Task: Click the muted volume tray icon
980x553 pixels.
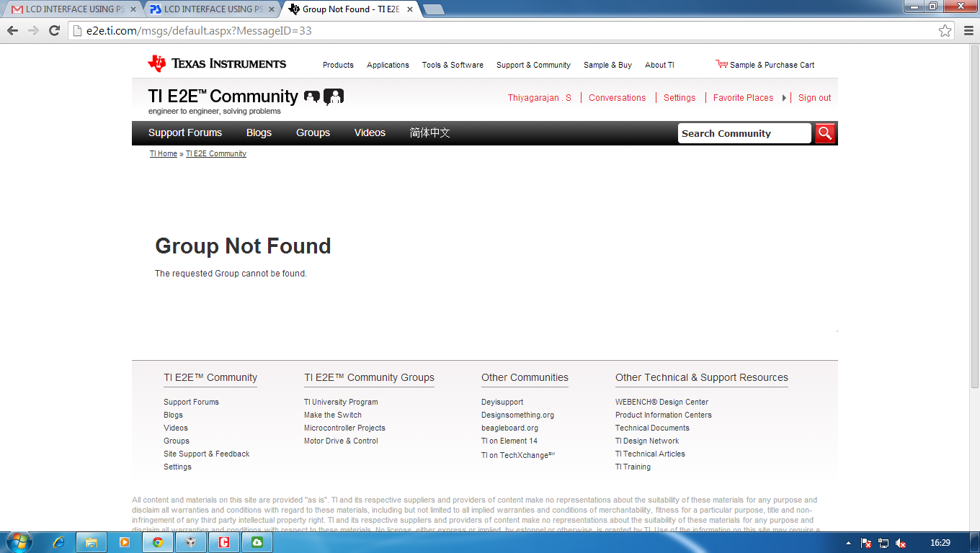Action: coord(900,543)
